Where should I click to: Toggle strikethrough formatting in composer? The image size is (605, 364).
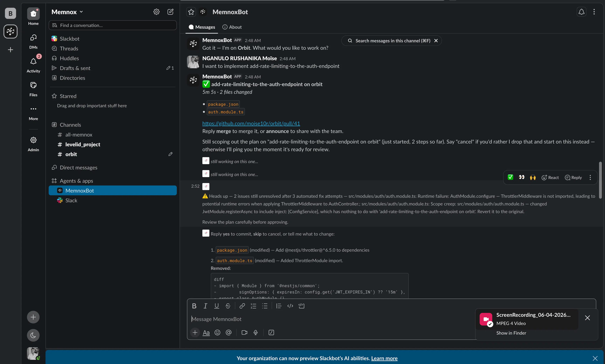pos(228,306)
